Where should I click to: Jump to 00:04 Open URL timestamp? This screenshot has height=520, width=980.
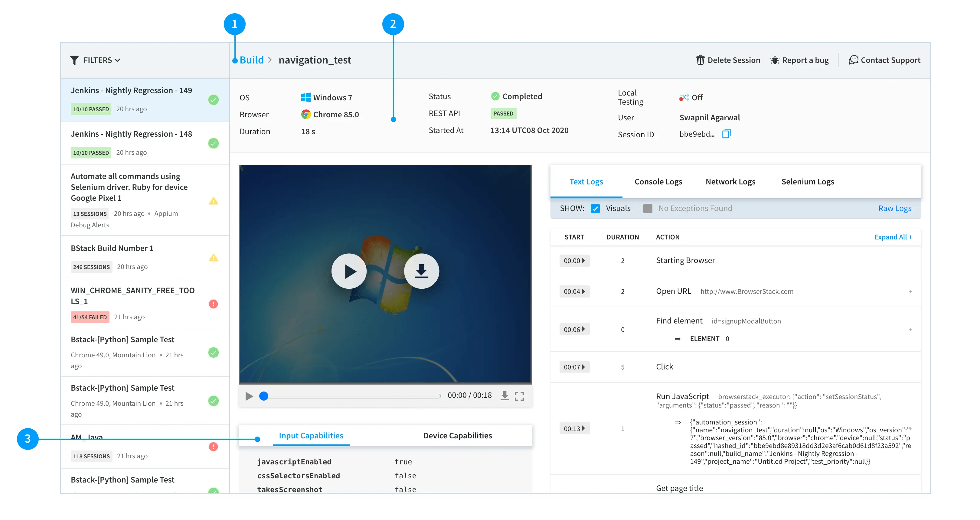574,291
